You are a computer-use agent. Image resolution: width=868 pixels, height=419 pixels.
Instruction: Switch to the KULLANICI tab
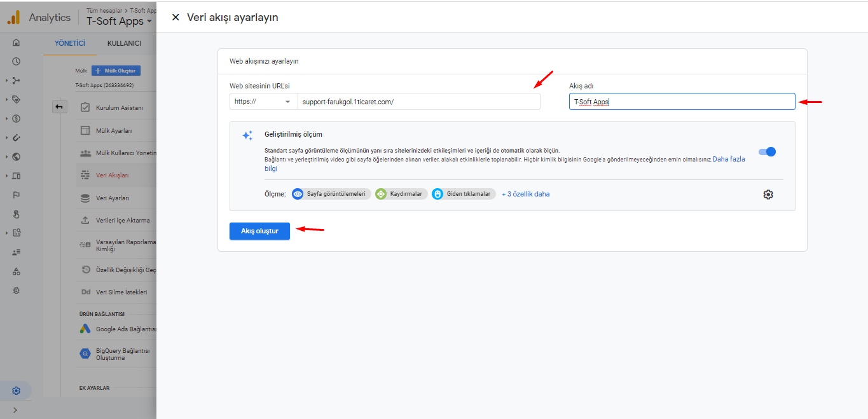(124, 43)
